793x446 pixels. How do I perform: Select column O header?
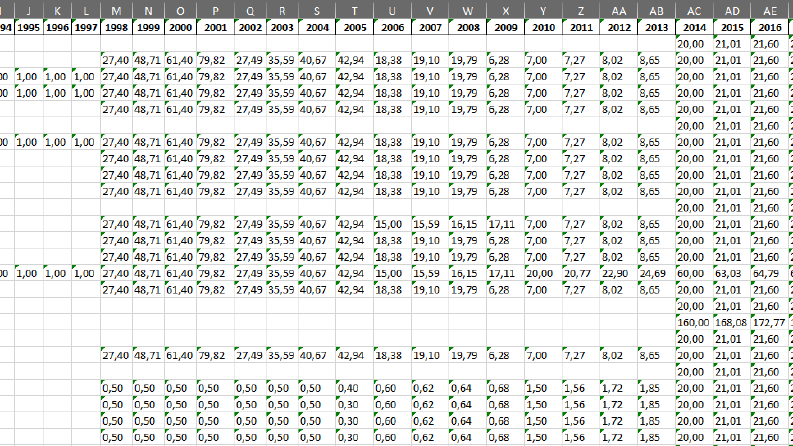click(181, 11)
